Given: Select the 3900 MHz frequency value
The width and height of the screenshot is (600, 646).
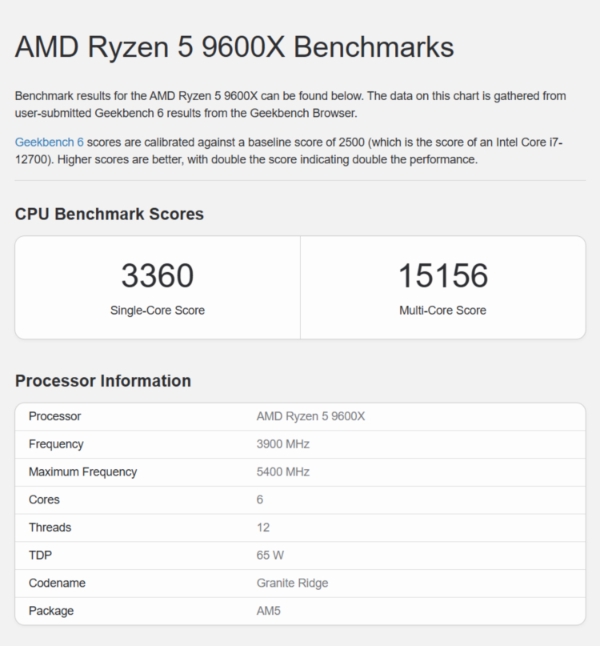Looking at the screenshot, I should (x=283, y=444).
